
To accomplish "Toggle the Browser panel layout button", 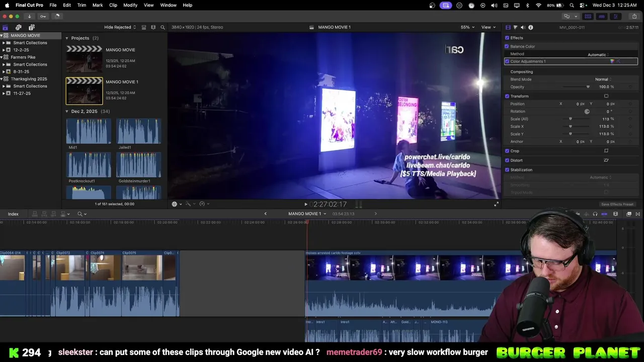I will pyautogui.click(x=588, y=16).
